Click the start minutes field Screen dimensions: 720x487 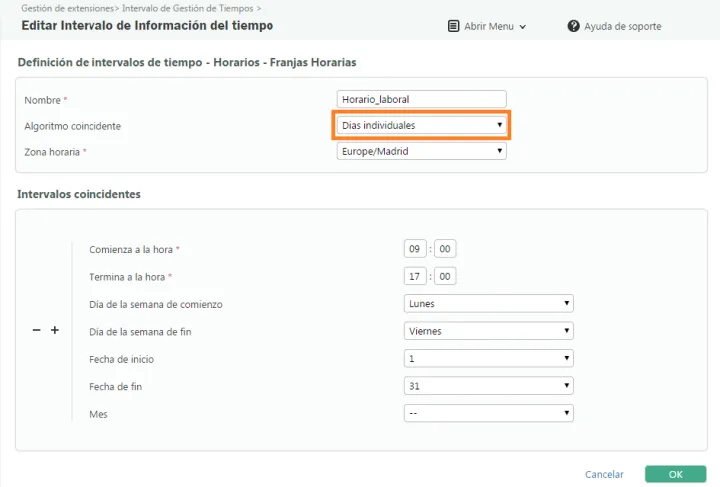pyautogui.click(x=445, y=249)
